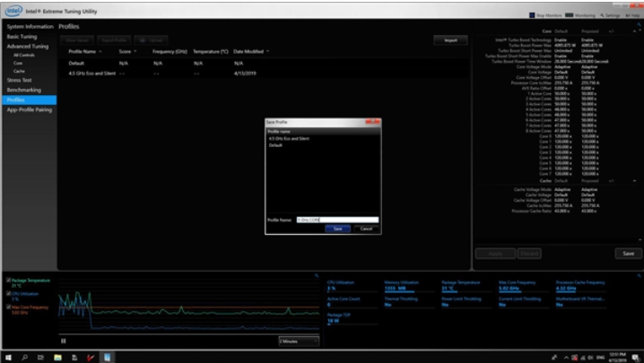Open the Help toolbar item
Screen dimensions: 644x363
pos(632,15)
